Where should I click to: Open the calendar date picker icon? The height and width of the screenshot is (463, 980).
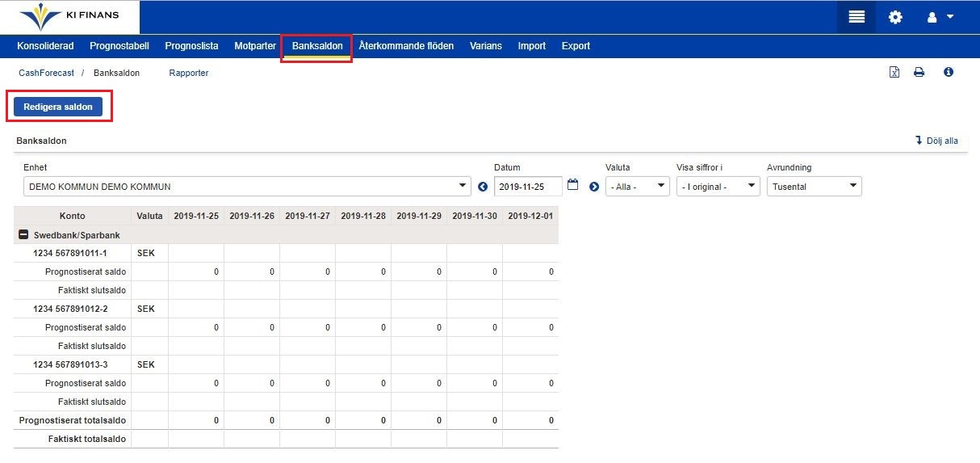point(573,185)
